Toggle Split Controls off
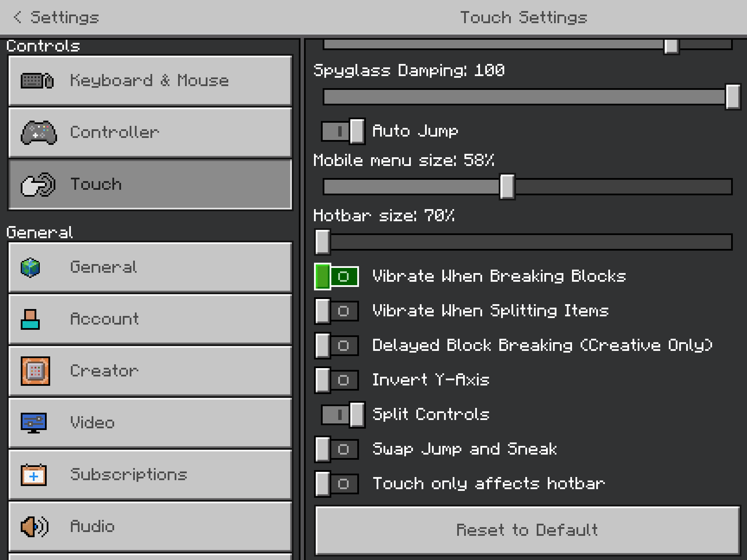This screenshot has width=747, height=560. tap(343, 415)
